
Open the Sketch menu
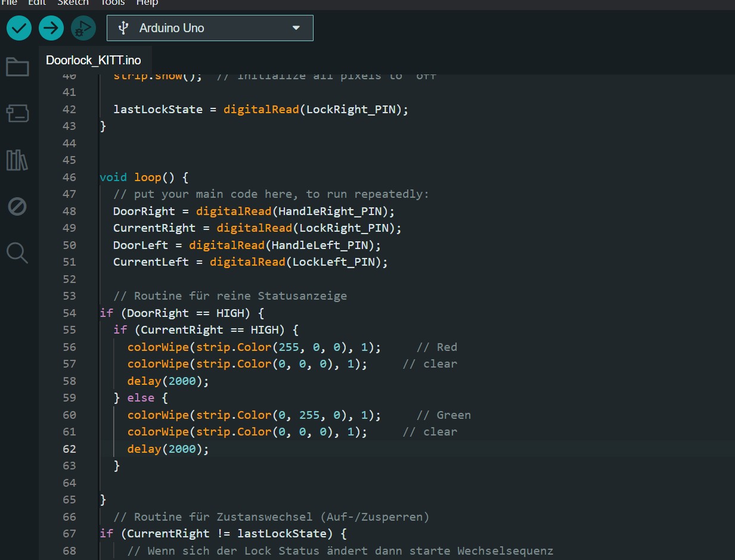(73, 3)
